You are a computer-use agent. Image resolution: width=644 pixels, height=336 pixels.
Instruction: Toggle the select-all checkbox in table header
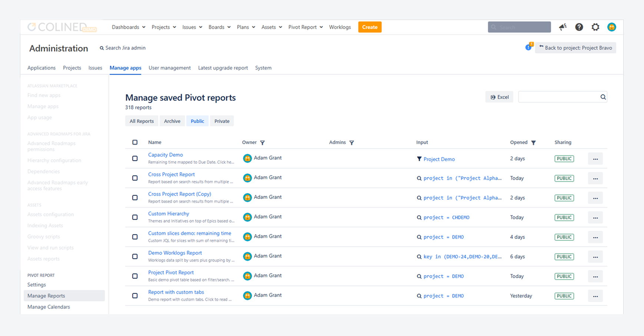click(135, 142)
